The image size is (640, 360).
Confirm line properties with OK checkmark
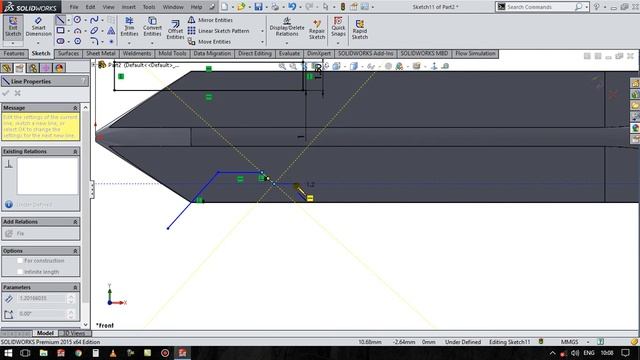(x=6, y=93)
